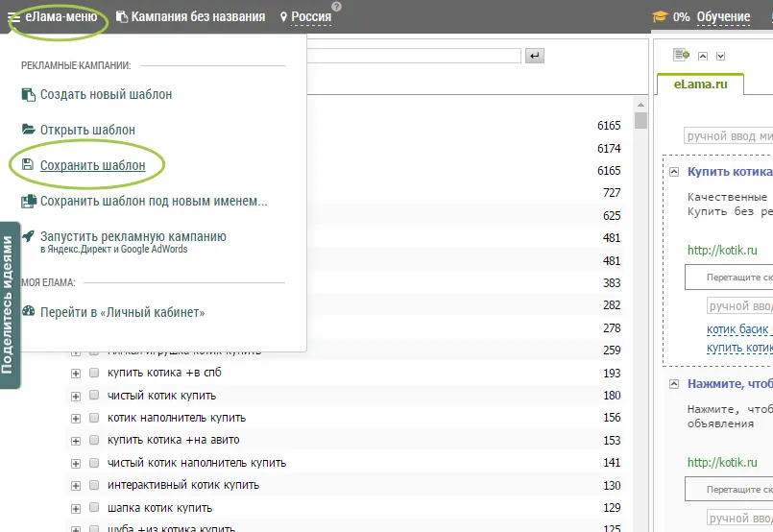Switch to the eLama.ru tab
The image size is (773, 532).
[700, 85]
